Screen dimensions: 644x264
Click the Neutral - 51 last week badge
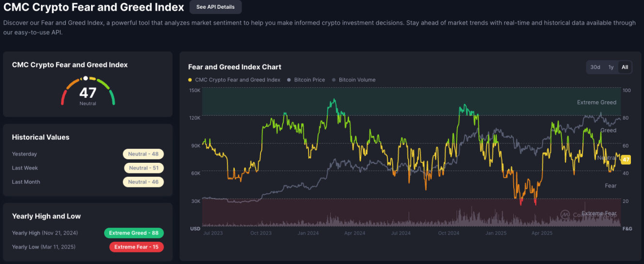click(143, 168)
